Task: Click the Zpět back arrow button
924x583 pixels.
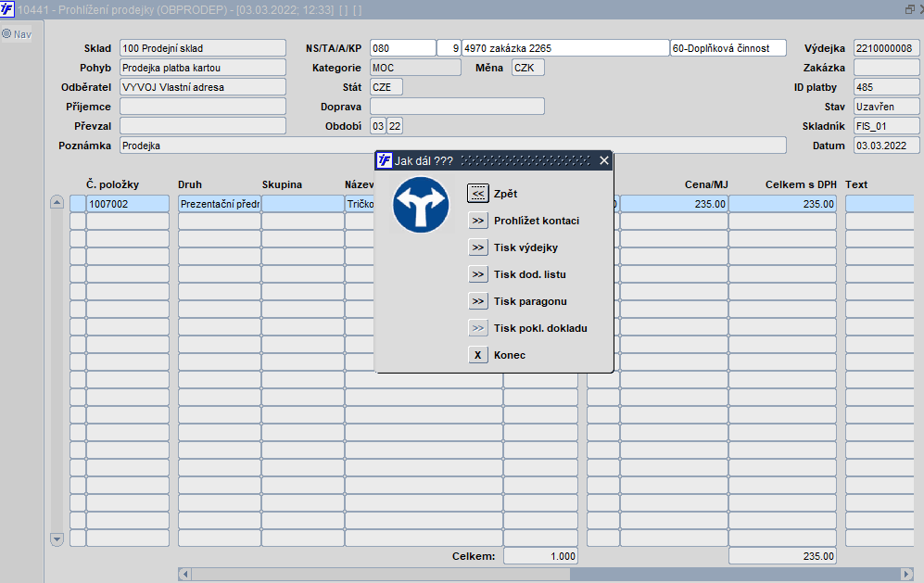Action: click(x=478, y=194)
